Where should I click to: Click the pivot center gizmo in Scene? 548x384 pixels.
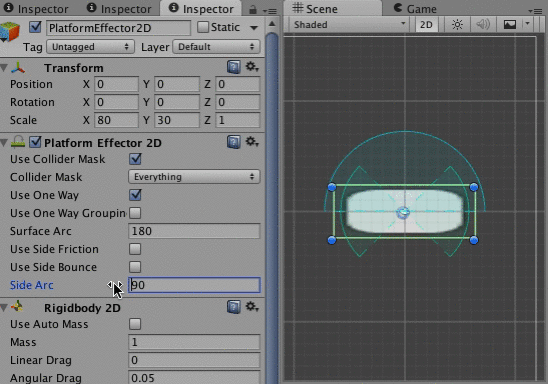403,212
